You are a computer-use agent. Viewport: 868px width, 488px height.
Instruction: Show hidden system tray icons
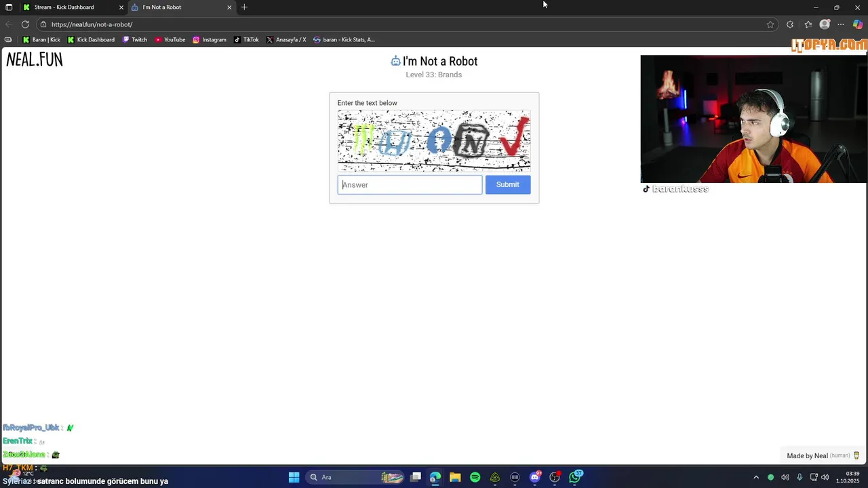click(x=756, y=477)
